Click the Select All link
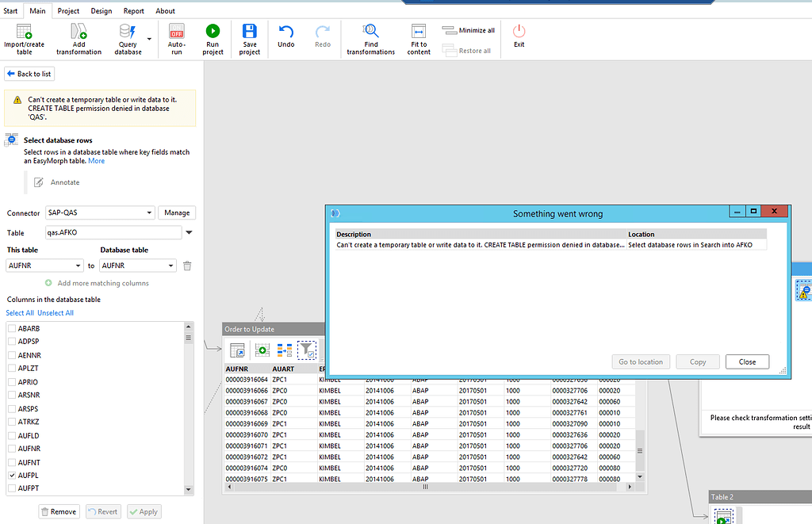Screen dimensions: 812x524 [20, 313]
